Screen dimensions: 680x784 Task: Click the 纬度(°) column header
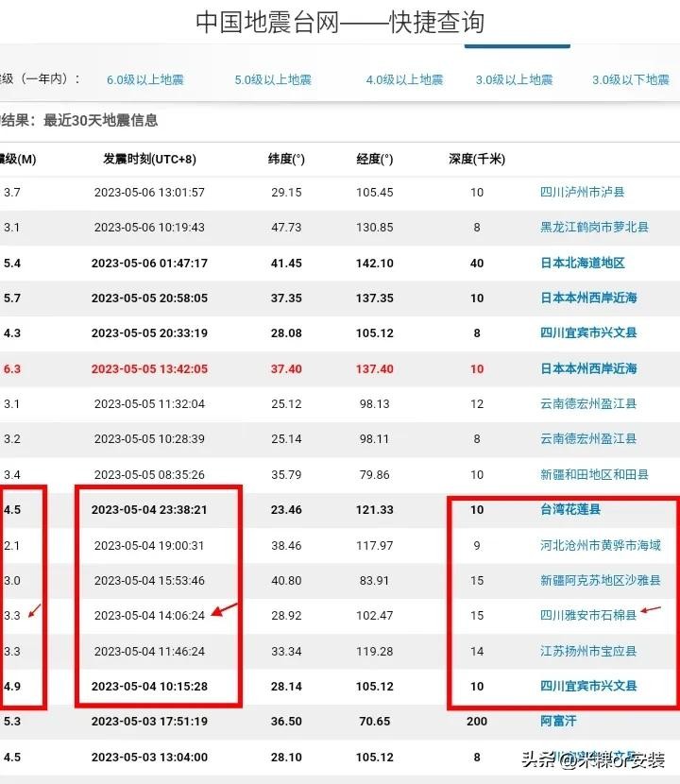point(286,159)
